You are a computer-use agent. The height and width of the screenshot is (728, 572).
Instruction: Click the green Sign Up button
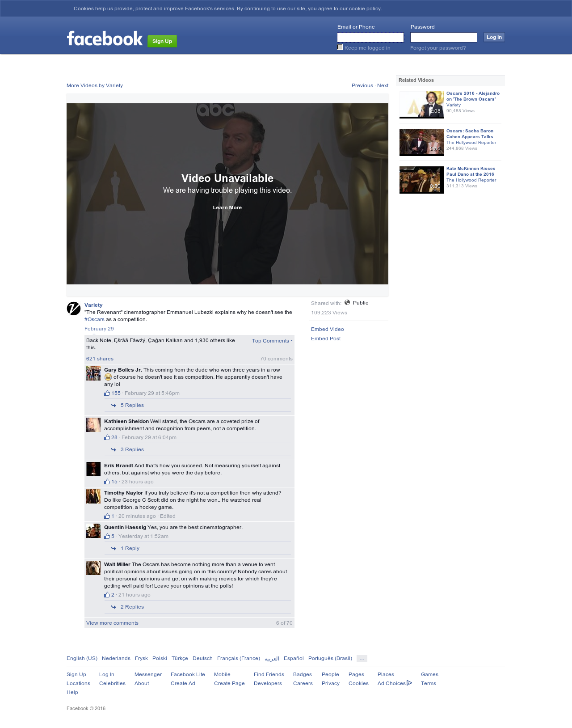tap(162, 41)
